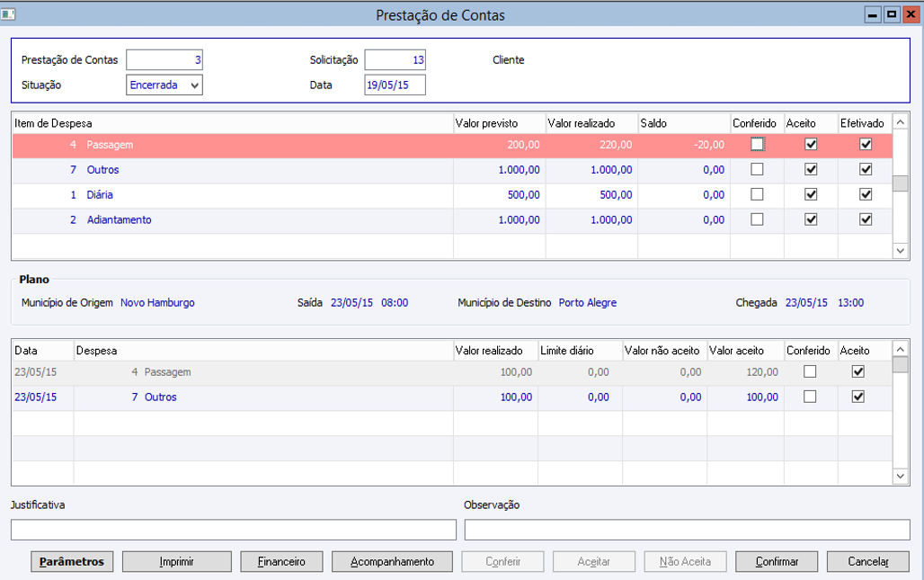Click the Imprimir button

[x=177, y=561]
